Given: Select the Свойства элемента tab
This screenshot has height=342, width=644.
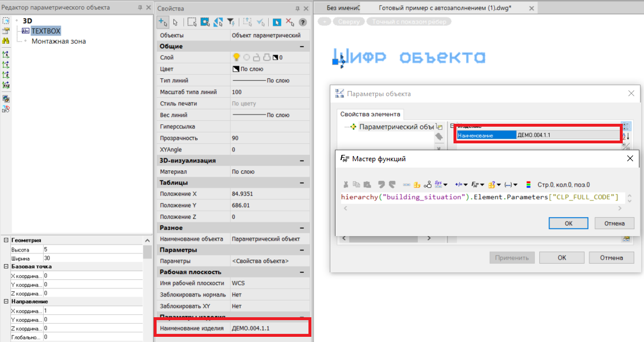Looking at the screenshot, I should [369, 114].
